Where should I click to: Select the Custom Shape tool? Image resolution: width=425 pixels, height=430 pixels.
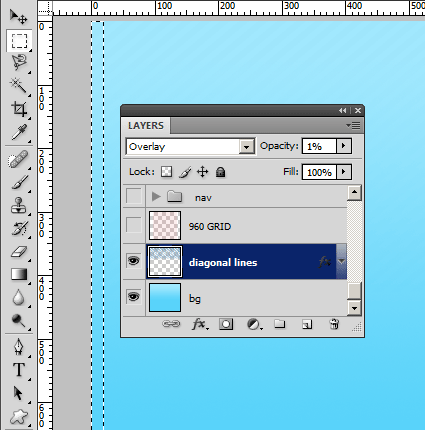(18, 417)
